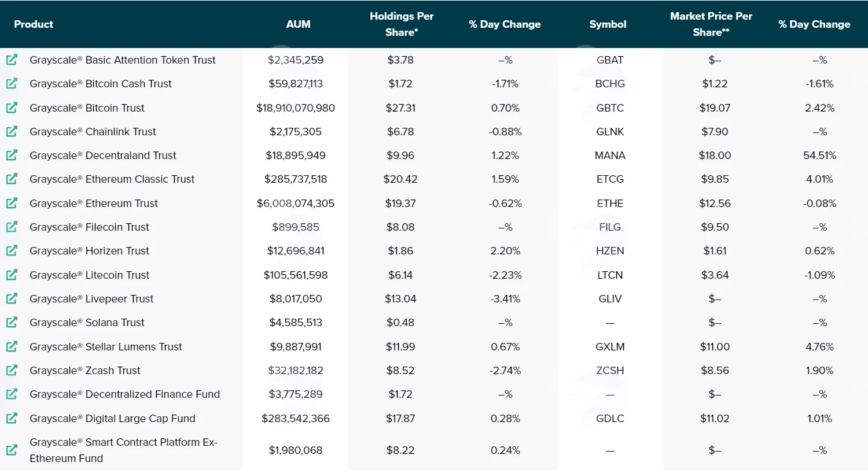Open the Grayscale Bitcoin Cash Trust link
The image size is (868, 473).
[101, 84]
